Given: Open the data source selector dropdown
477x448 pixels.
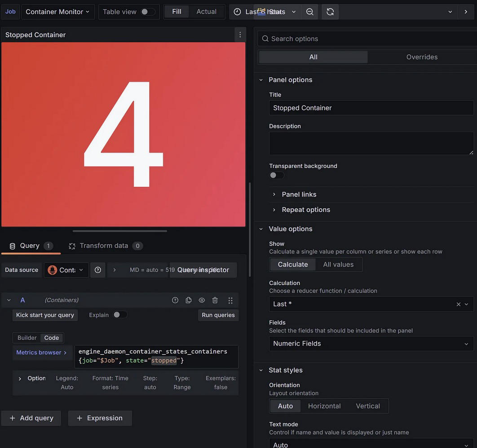Looking at the screenshot, I should [x=66, y=270].
